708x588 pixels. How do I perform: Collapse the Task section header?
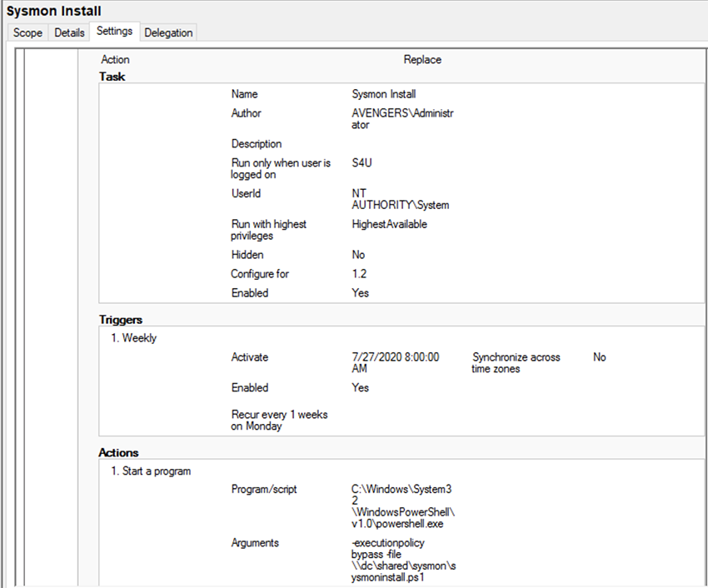click(x=112, y=77)
